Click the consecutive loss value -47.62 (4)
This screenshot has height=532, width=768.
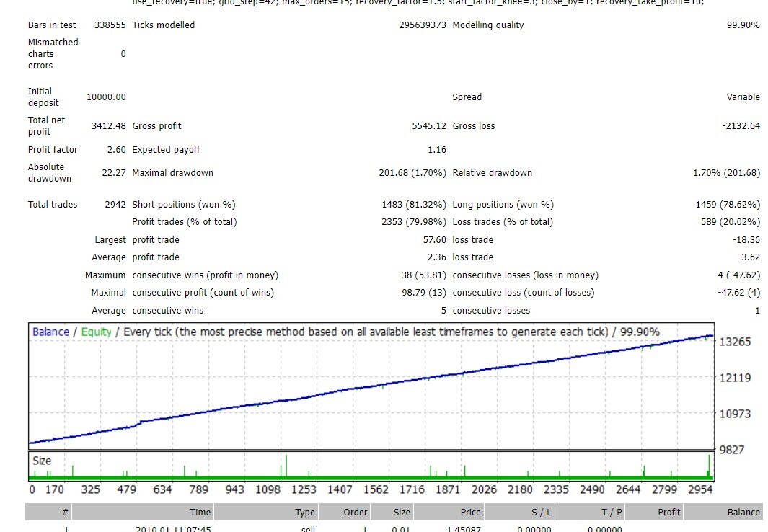pyautogui.click(x=738, y=293)
